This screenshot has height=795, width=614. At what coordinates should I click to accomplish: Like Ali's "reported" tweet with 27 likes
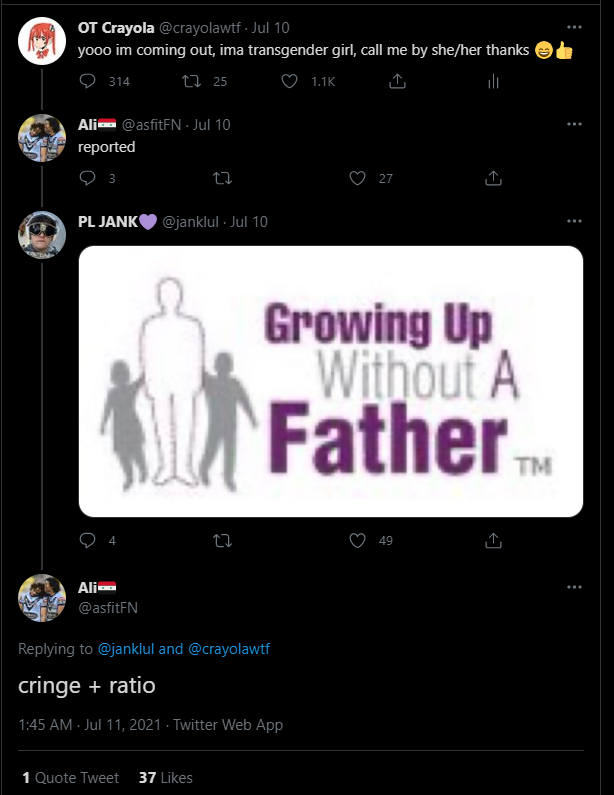click(x=357, y=178)
